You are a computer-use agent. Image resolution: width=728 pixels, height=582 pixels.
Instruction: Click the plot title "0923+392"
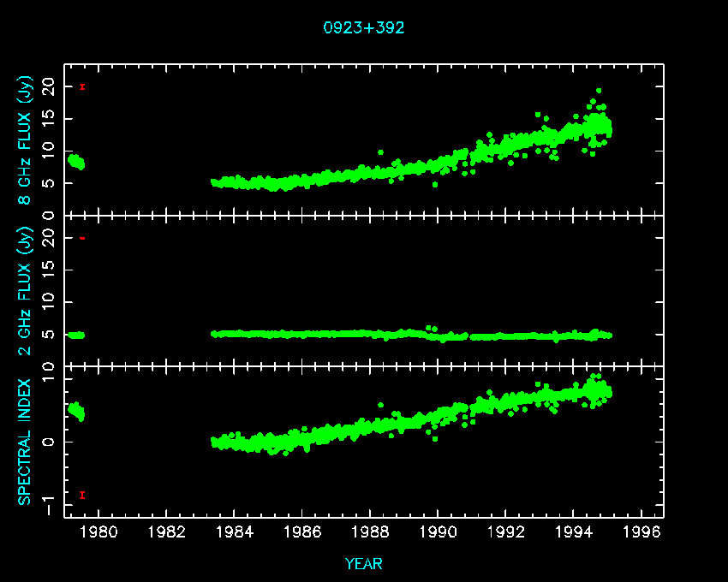[363, 27]
